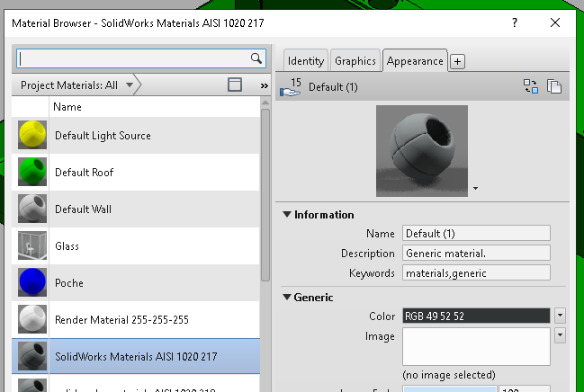Open the Image dropdown arrow

[x=560, y=335]
